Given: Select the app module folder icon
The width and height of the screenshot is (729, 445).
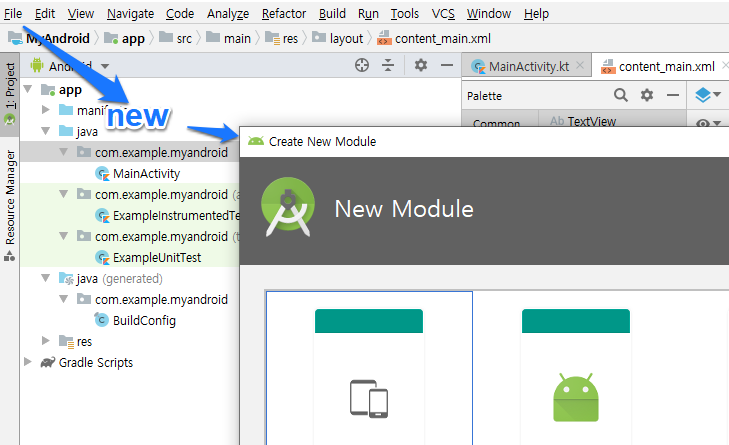Looking at the screenshot, I should pyautogui.click(x=48, y=89).
